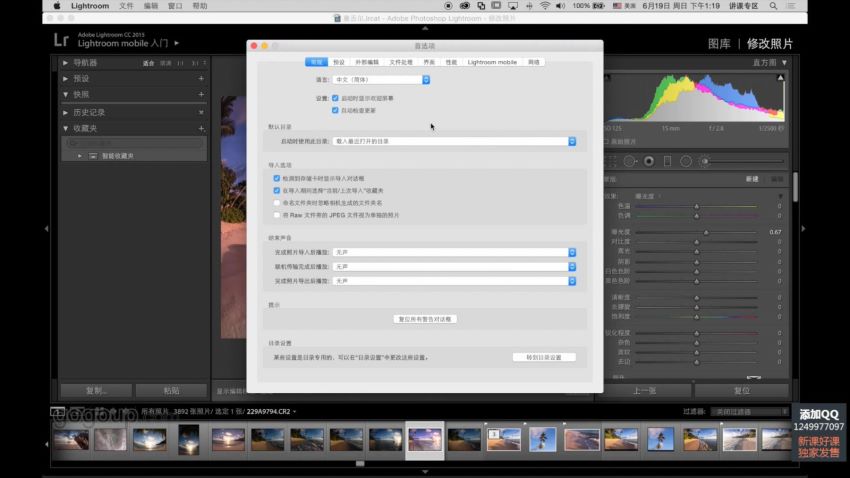Click the plus icon beside 快照 panel

point(201,94)
